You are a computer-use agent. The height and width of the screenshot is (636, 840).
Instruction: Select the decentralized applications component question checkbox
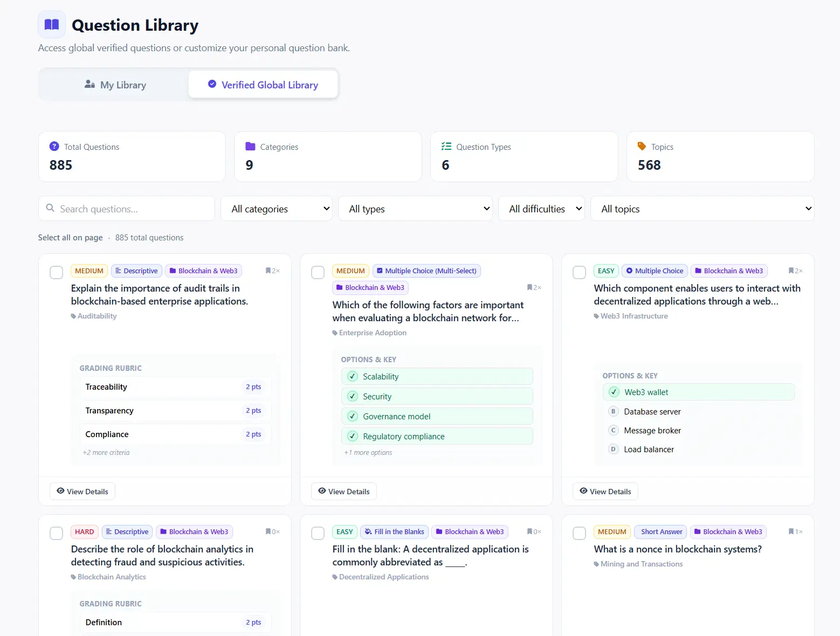coord(579,272)
